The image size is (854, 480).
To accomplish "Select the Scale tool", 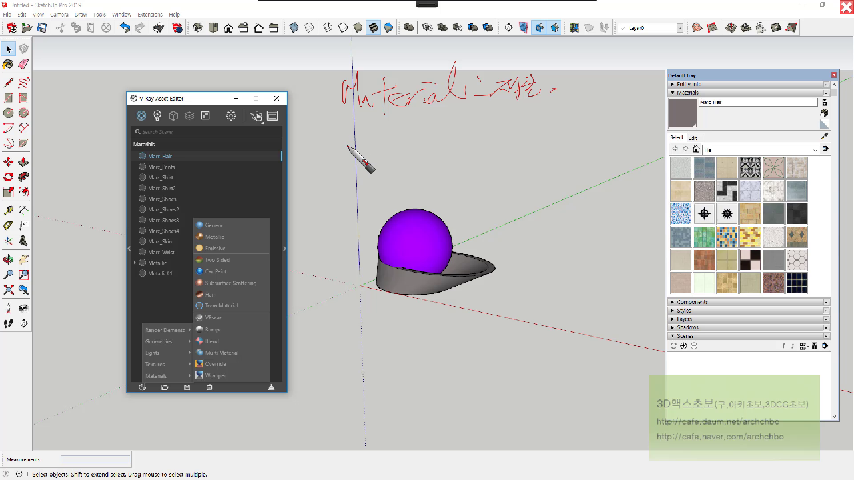I will 8,192.
